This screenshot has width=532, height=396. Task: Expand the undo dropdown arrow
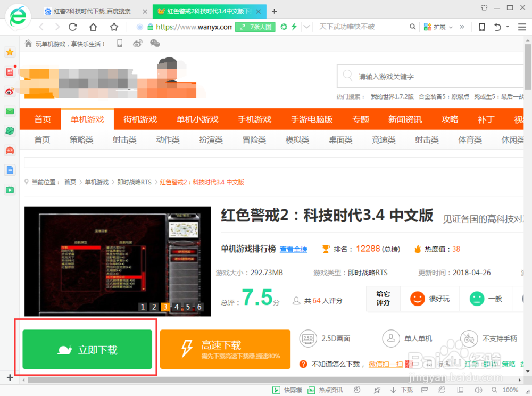pyautogui.click(x=508, y=27)
